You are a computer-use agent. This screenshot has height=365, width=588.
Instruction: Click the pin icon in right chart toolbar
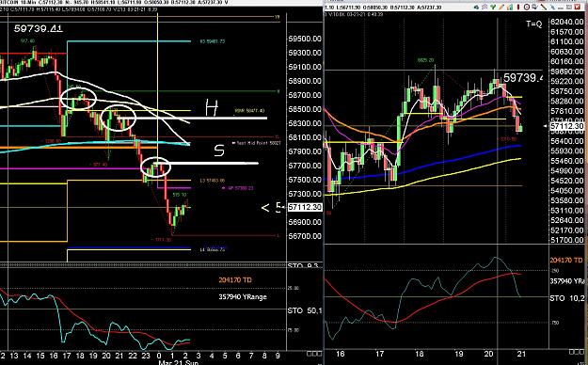[553, 8]
